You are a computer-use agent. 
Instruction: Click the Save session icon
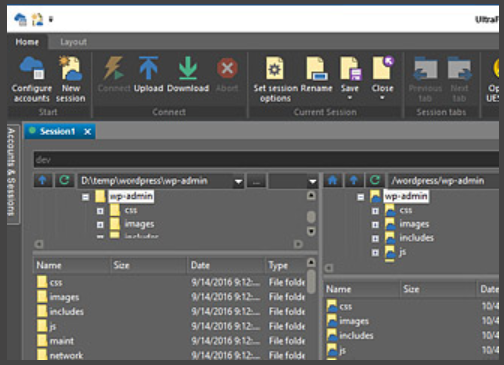350,69
